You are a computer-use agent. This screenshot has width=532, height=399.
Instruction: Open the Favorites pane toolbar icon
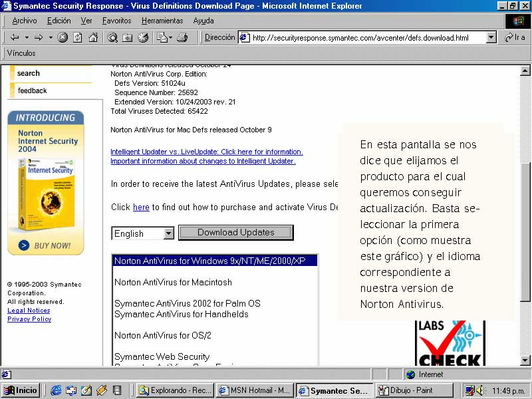pos(128,37)
